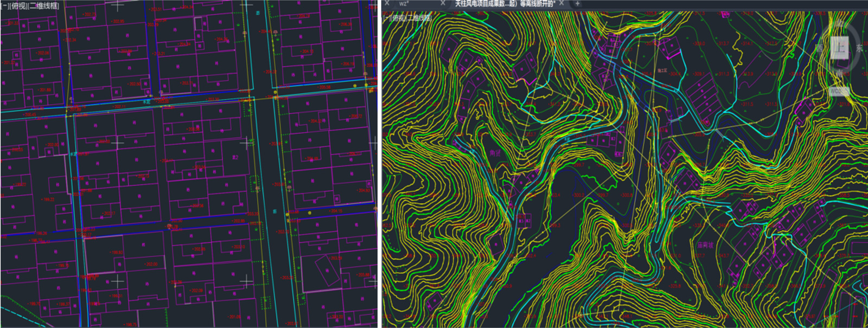Click the west 西 direction on ViewCube compass
868x328 pixels.
tap(819, 48)
